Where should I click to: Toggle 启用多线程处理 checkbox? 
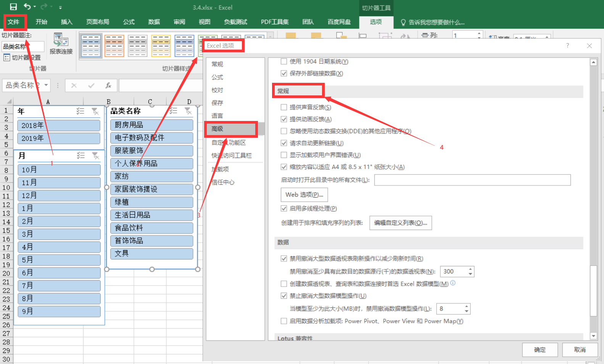(x=283, y=208)
